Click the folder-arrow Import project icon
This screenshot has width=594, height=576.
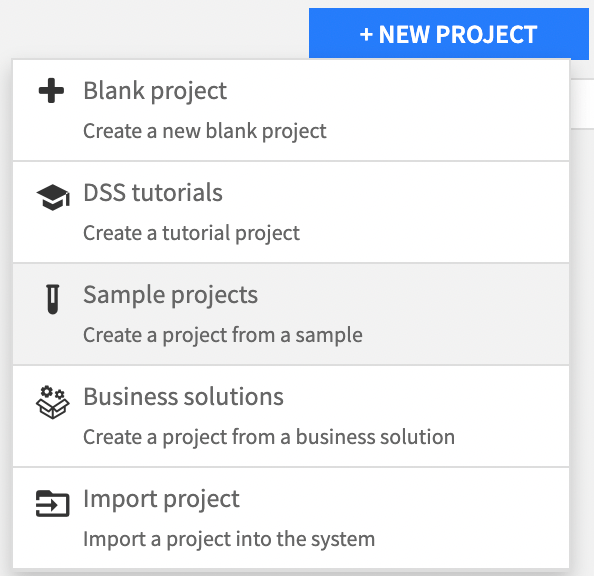point(53,504)
